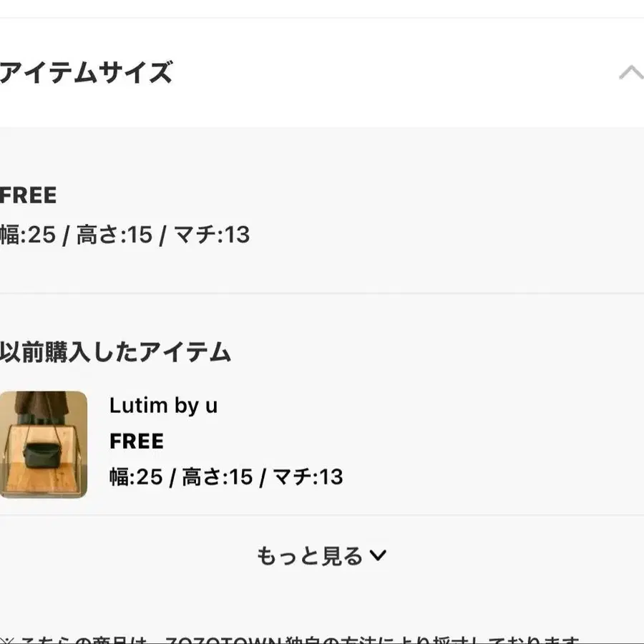The width and height of the screenshot is (644, 644).
Task: Open the Lutim by u brand name
Action: [x=163, y=406]
